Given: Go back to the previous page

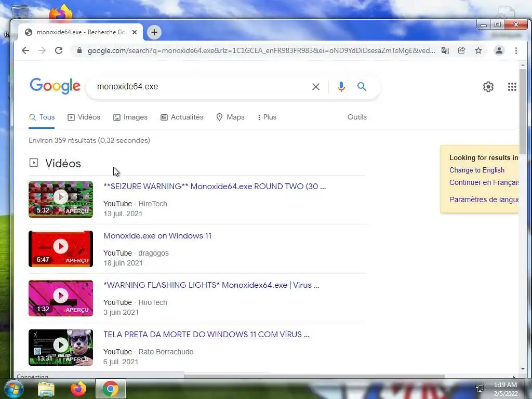Looking at the screenshot, I should point(25,50).
